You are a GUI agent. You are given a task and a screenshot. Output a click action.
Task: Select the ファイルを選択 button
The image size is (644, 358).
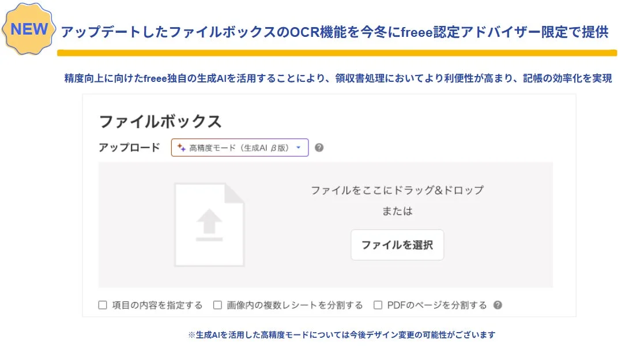(397, 244)
